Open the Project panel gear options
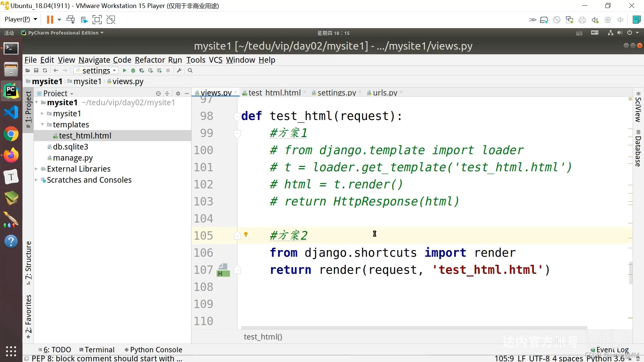Screen dimensions: 644x362 pos(178,94)
